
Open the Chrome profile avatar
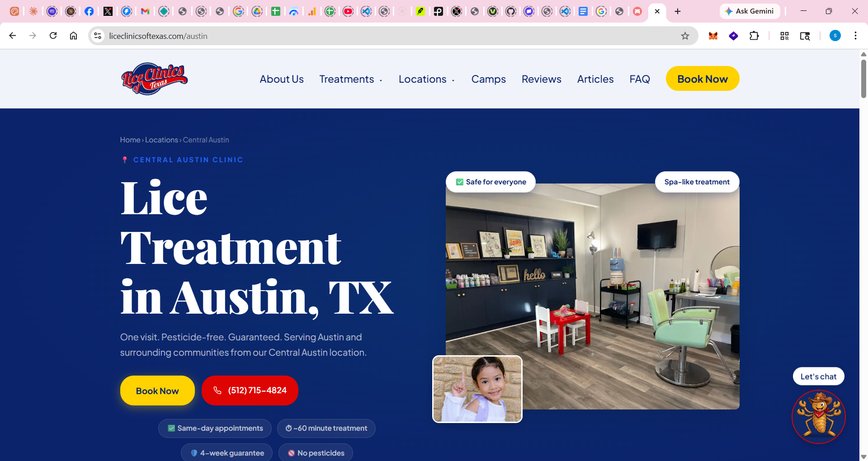(835, 36)
